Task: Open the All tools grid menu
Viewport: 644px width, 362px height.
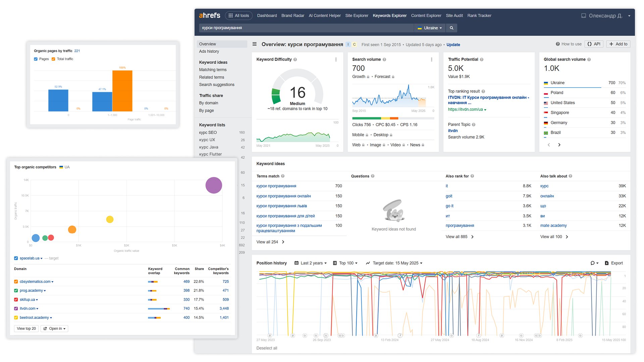Action: point(238,15)
